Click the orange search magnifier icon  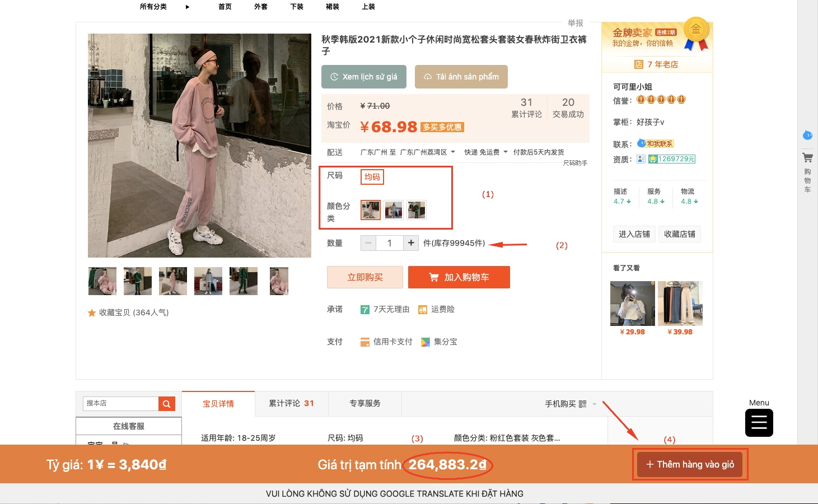click(166, 404)
